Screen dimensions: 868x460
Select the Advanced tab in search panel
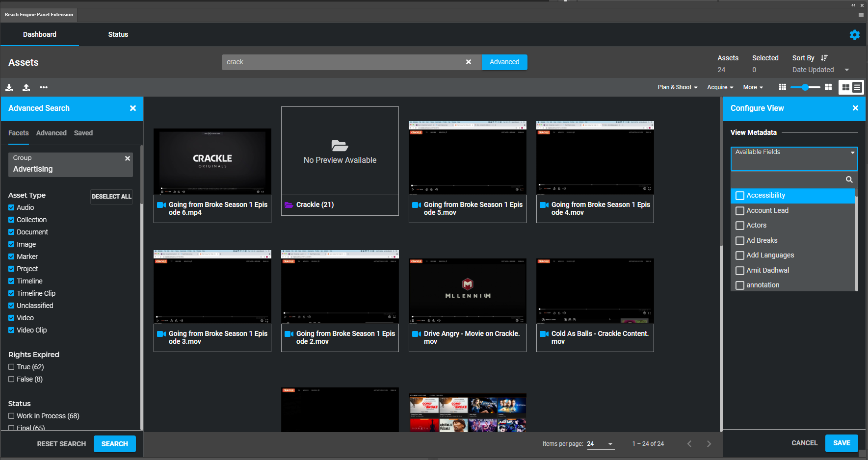52,133
